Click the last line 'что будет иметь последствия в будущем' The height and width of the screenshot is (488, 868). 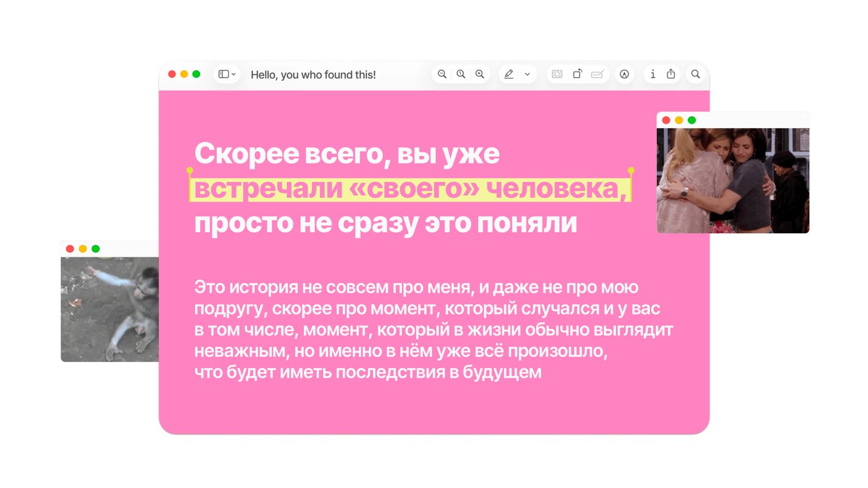point(368,372)
